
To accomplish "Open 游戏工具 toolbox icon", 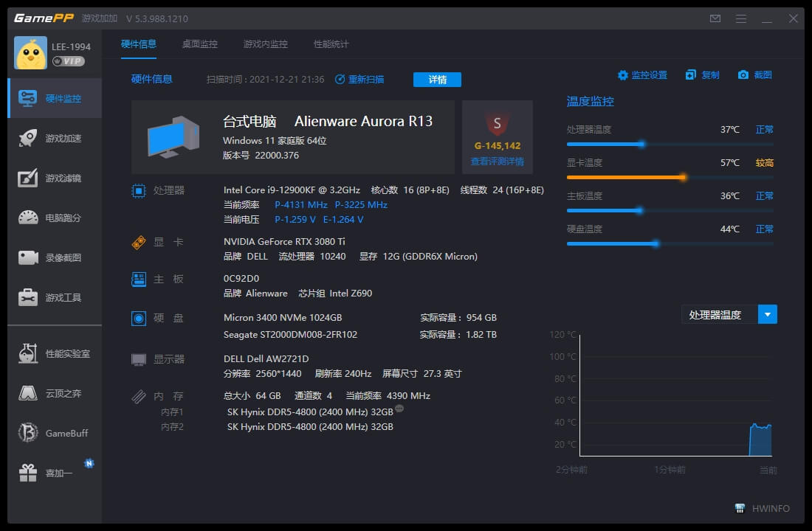I will (x=27, y=298).
